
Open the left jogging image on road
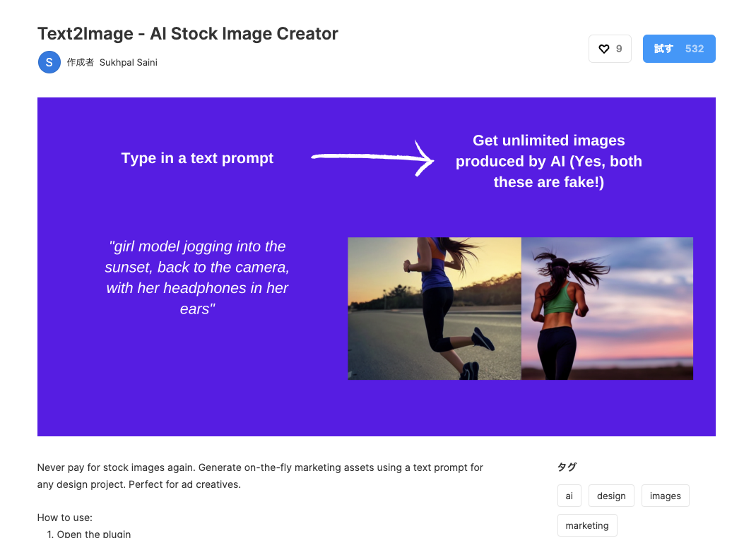[x=434, y=309]
